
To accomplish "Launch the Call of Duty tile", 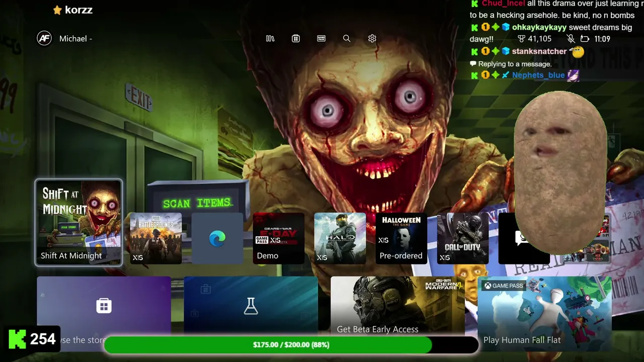I will coord(463,238).
